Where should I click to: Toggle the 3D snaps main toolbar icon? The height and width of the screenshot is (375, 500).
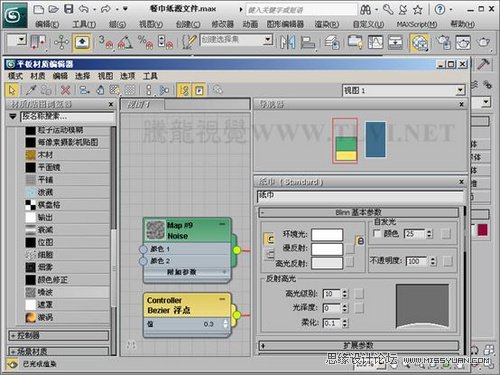point(106,42)
